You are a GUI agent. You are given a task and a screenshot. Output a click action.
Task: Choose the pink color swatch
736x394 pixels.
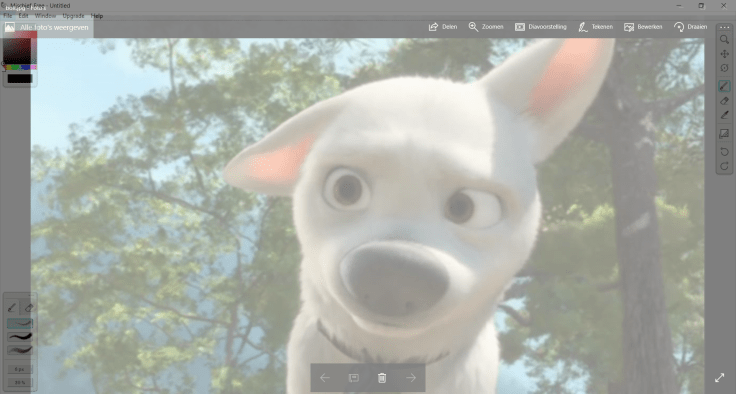click(x=33, y=68)
